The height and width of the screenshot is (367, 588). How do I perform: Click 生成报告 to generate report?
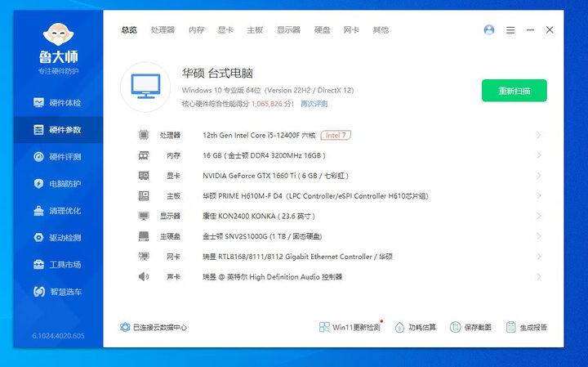(526, 327)
